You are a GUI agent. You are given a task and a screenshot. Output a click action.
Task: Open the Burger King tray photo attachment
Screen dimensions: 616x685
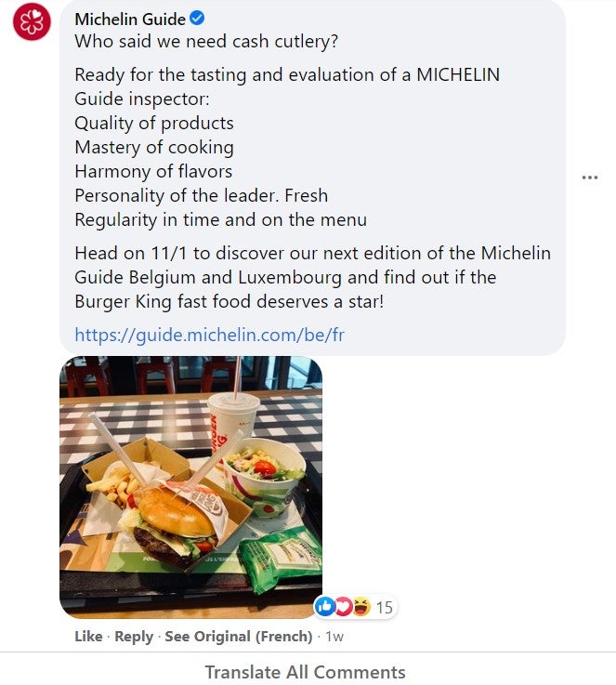(x=190, y=487)
